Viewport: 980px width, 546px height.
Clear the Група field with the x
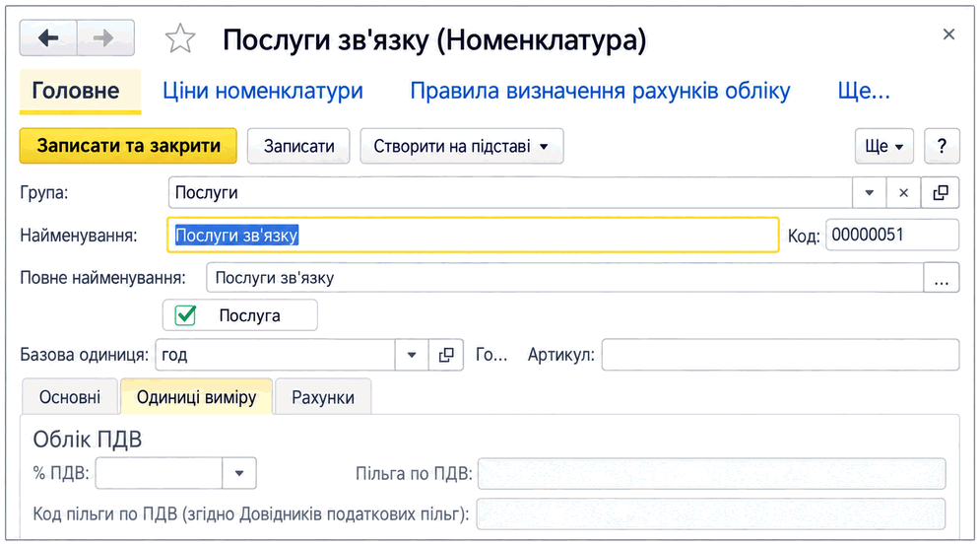point(903,192)
